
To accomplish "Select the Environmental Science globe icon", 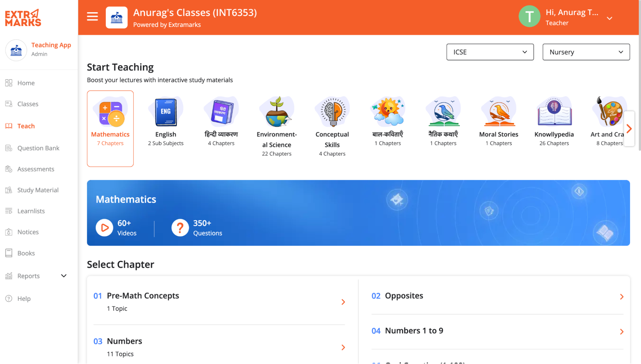I will 277,112.
